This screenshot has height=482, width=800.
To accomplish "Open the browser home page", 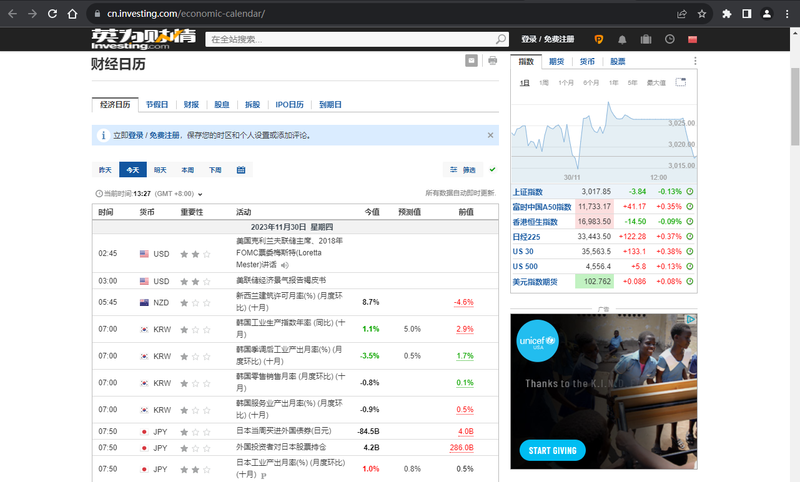I will 72,14.
